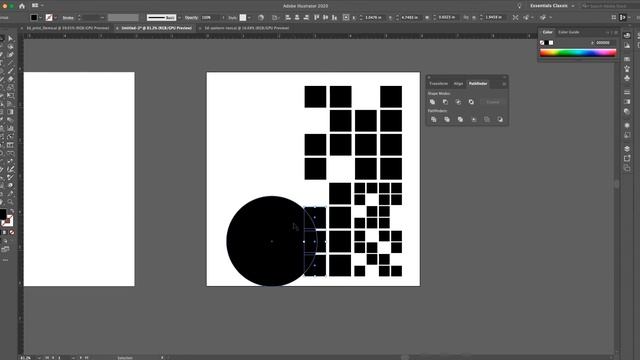This screenshot has height=360, width=640.
Task: Activate the Untitled-2 document tab
Action: pos(156,28)
